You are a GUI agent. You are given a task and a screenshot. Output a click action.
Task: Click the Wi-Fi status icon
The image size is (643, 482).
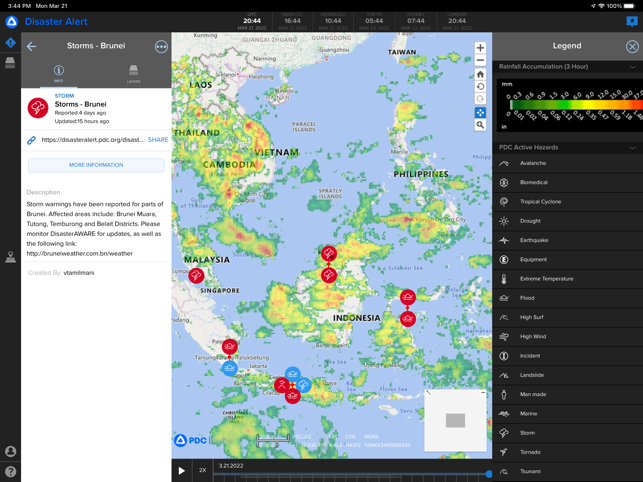coord(602,6)
